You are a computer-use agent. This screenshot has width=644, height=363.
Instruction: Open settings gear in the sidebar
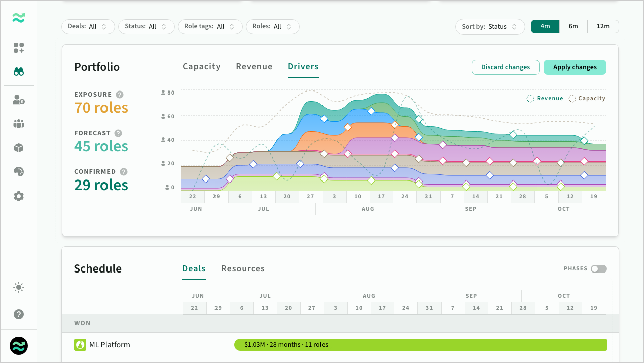19,196
